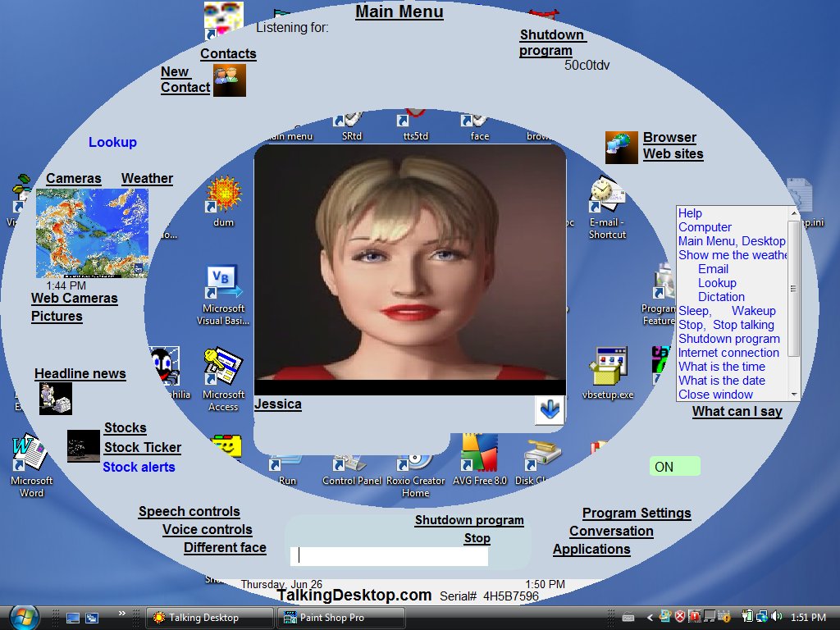Open the Web Cameras link
This screenshot has width=840, height=630.
pos(75,299)
